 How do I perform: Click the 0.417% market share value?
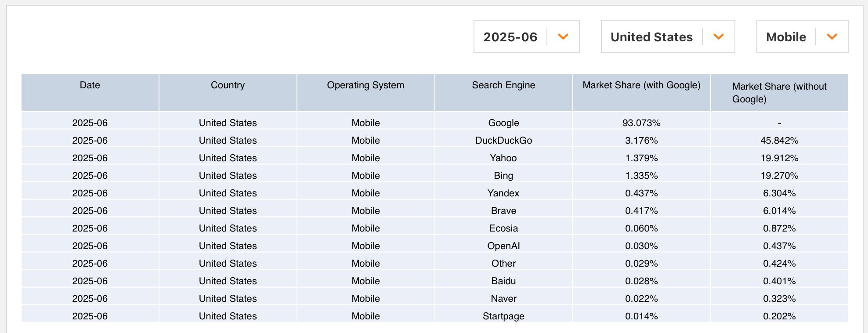tap(641, 211)
